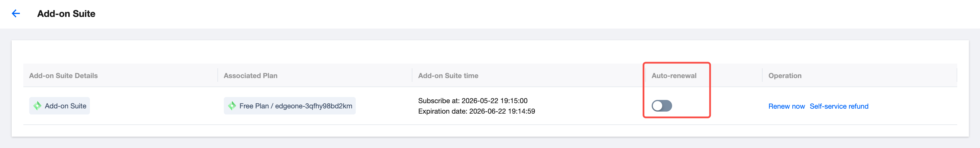Image resolution: width=980 pixels, height=148 pixels.
Task: Open the Renew now link
Action: click(x=786, y=106)
